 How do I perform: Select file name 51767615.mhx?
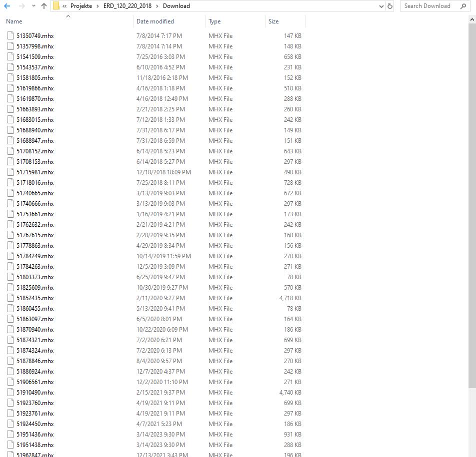pyautogui.click(x=35, y=235)
